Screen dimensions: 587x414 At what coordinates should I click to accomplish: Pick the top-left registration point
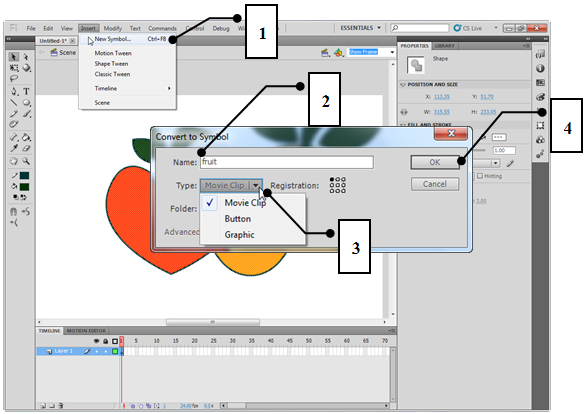pos(332,180)
